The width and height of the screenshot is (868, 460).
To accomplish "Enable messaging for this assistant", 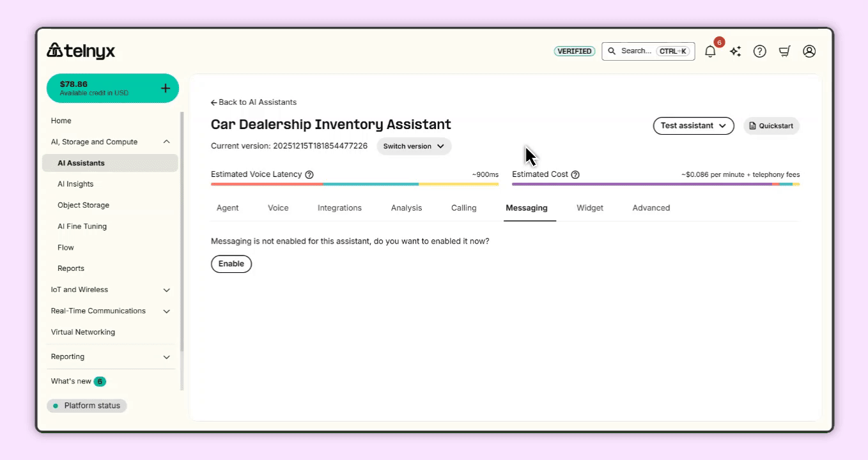I will (x=231, y=264).
